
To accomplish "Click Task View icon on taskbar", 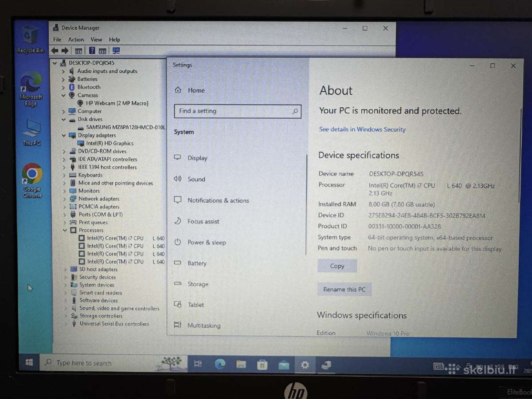I will (x=198, y=364).
